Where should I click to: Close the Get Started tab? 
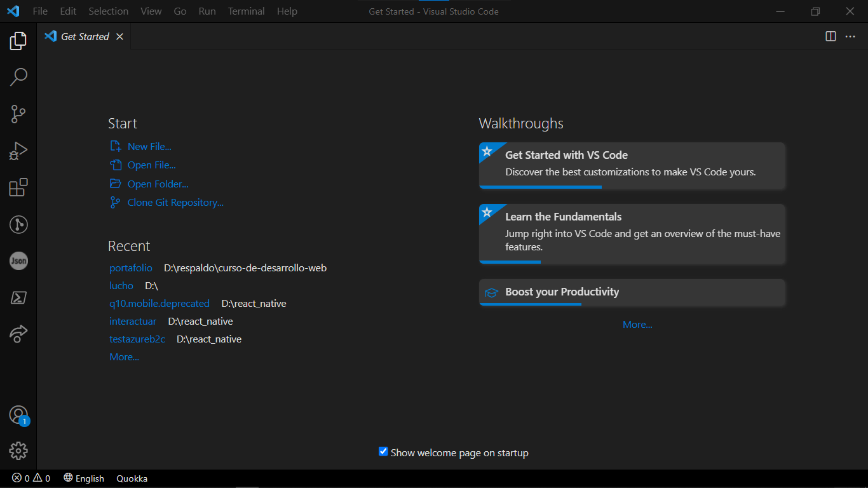point(119,37)
